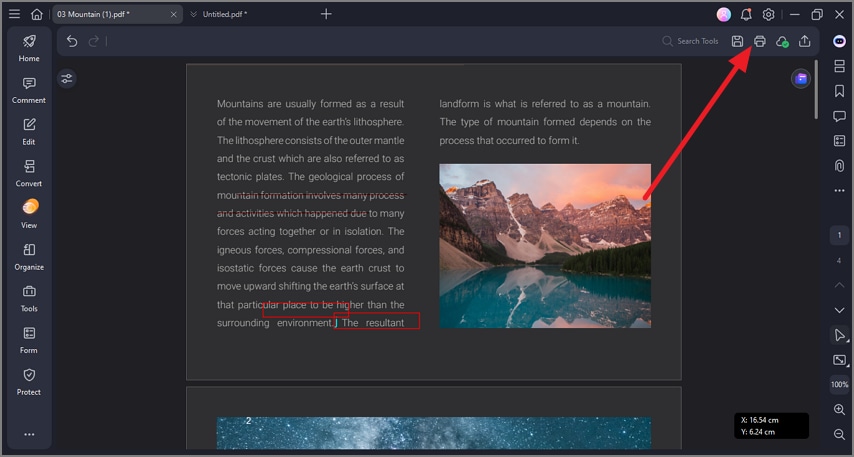854x457 pixels.
Task: Click the word 'resultant' in the paragraph
Action: 385,323
